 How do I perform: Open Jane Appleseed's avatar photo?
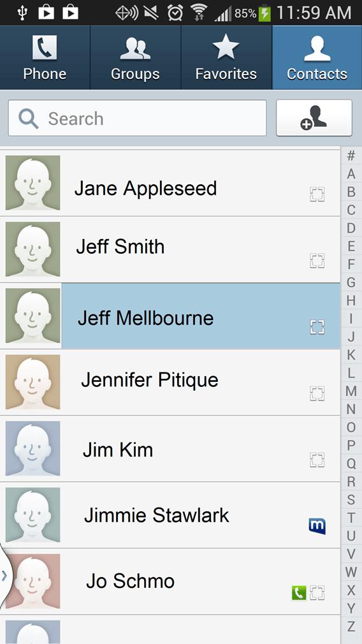tap(33, 183)
